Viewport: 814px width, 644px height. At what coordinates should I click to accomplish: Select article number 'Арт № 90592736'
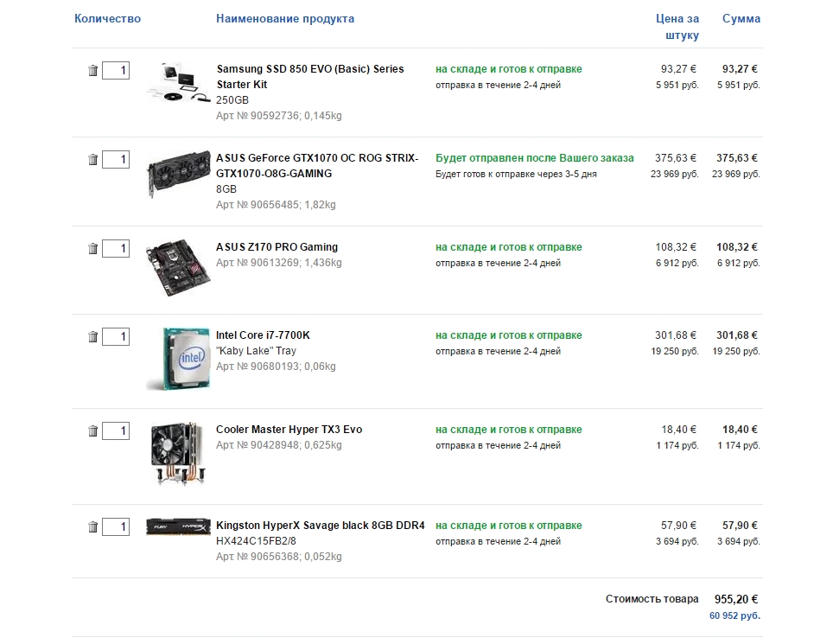click(x=257, y=116)
